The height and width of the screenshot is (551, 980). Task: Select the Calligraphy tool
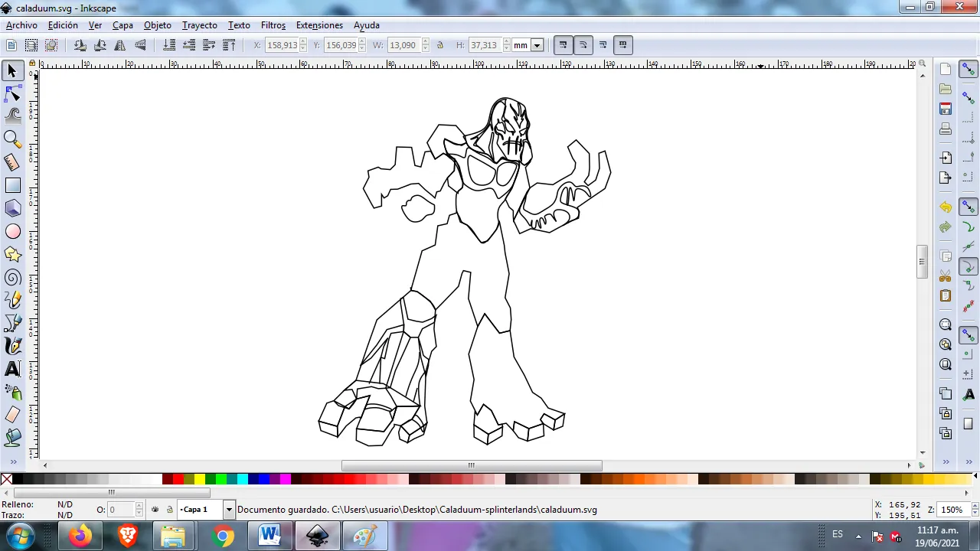click(12, 346)
